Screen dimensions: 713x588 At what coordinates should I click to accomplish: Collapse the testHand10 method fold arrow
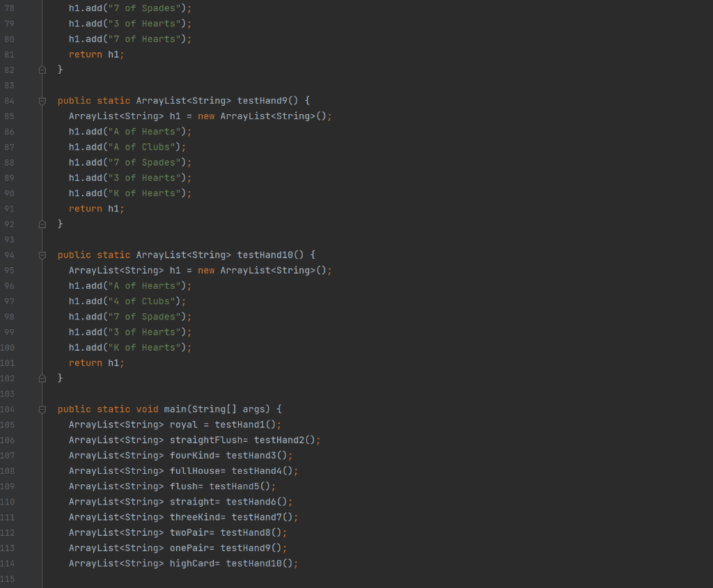click(42, 255)
